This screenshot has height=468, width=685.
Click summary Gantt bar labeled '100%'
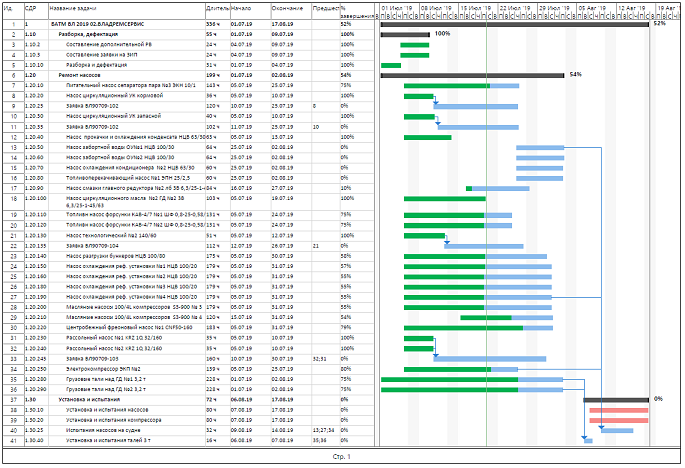pos(405,35)
